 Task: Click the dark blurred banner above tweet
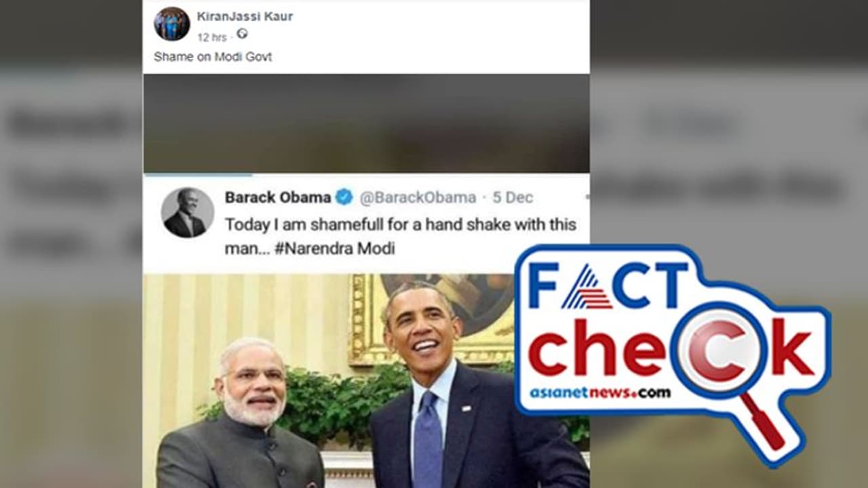pyautogui.click(x=366, y=123)
